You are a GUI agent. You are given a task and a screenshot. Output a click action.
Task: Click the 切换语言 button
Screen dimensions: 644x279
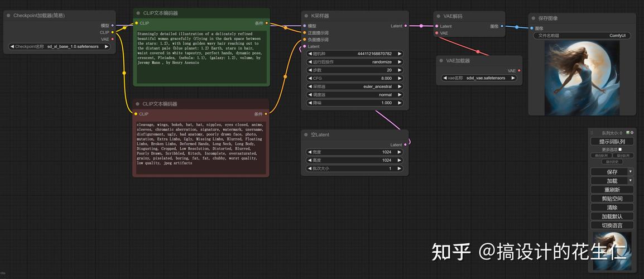[x=612, y=225]
